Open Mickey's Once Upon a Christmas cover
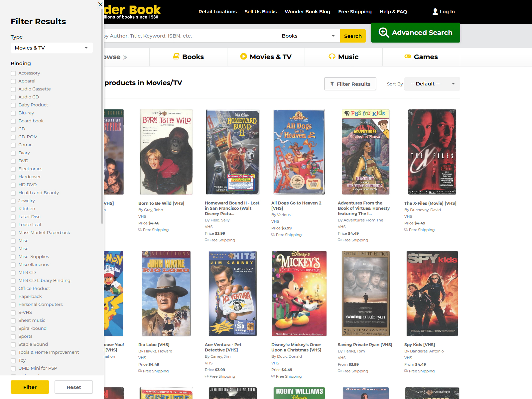532x399 pixels. [x=299, y=294]
